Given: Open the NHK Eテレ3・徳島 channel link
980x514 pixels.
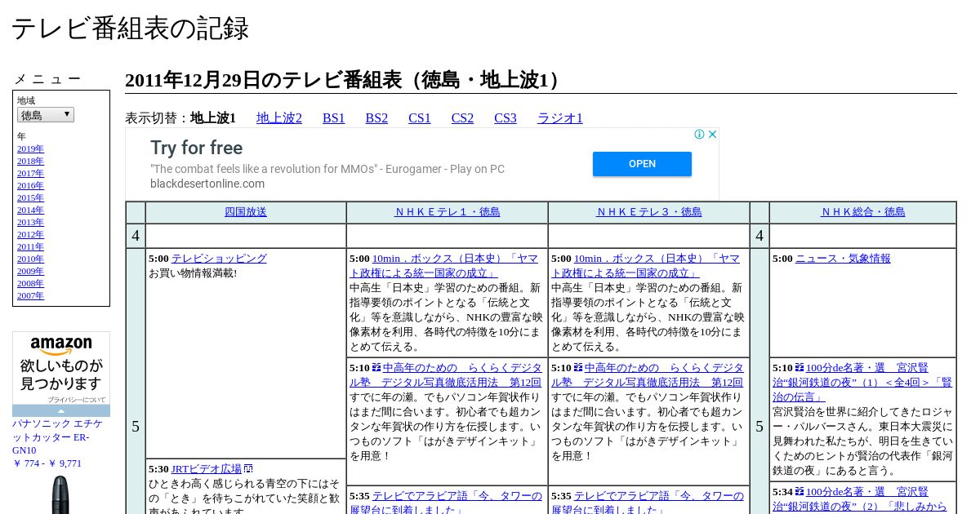Looking at the screenshot, I should coord(649,212).
